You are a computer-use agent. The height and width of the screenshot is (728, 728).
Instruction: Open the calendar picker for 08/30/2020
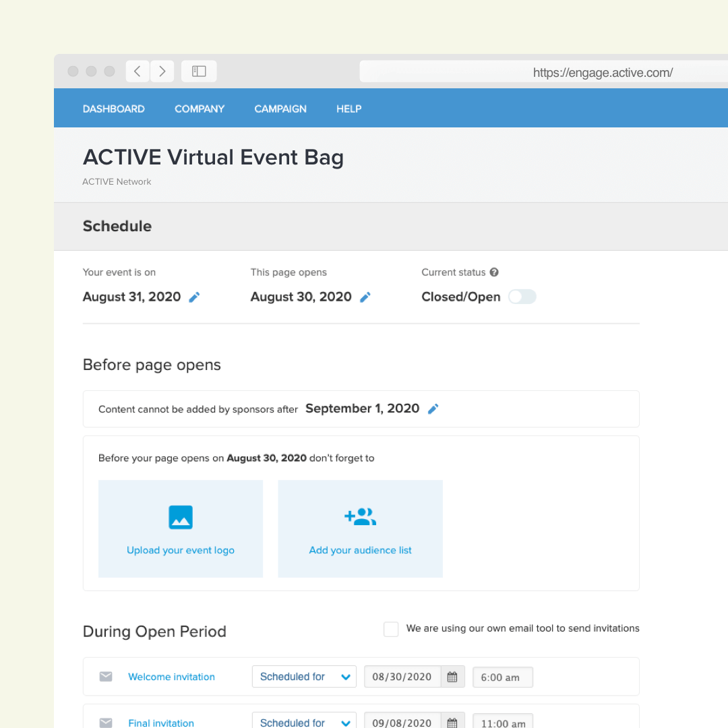(x=453, y=676)
